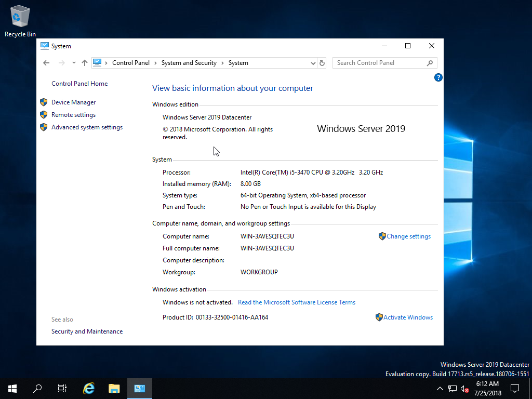Open the network tray icon
532x399 pixels.
(x=453, y=389)
